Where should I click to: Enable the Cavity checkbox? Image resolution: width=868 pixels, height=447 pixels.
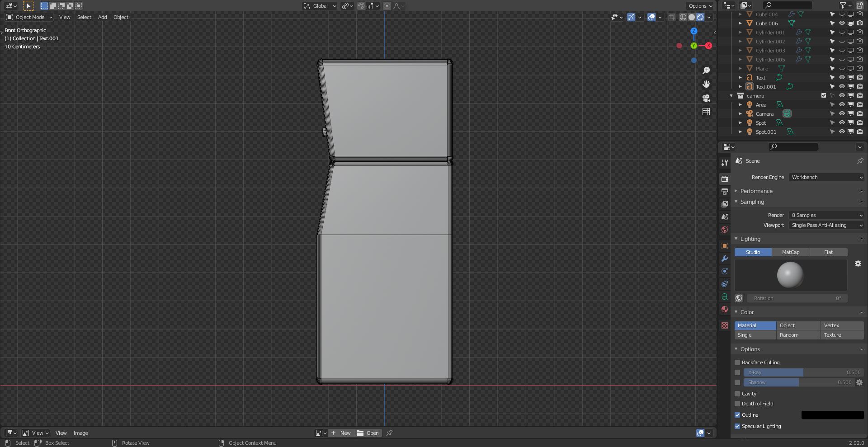click(x=737, y=394)
